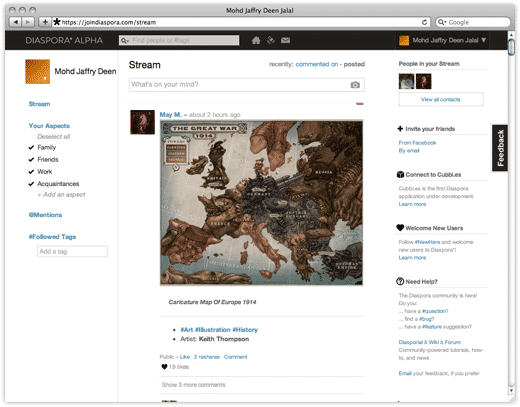Toggle the Friends aspect checkmark
This screenshot has height=407, width=520.
tap(31, 160)
